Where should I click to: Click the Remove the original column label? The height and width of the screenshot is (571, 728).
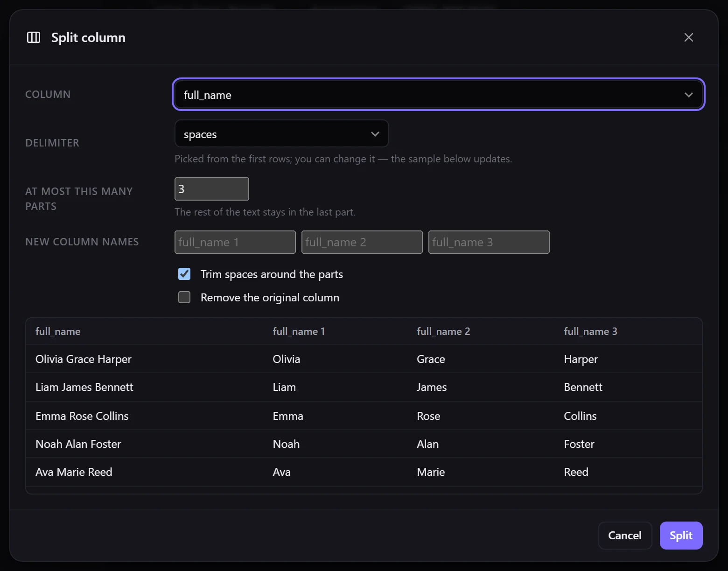pyautogui.click(x=270, y=298)
